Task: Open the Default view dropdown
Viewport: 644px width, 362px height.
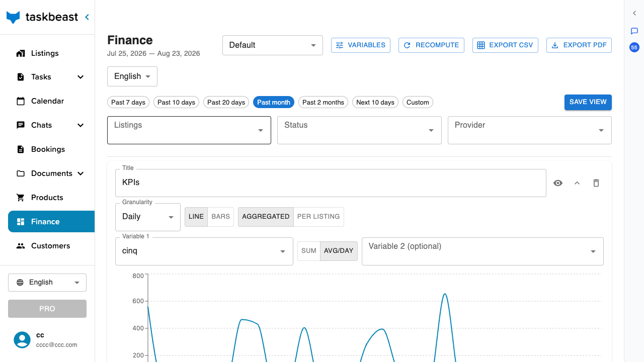Action: pyautogui.click(x=273, y=45)
